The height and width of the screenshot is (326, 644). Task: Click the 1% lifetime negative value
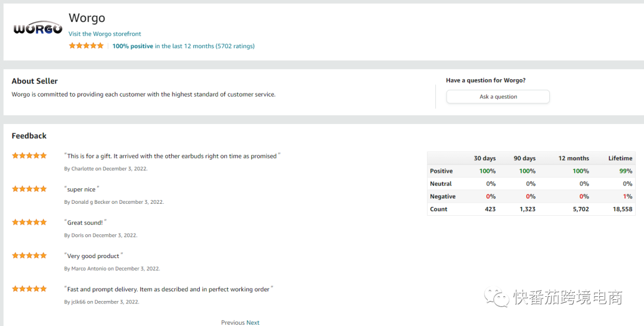coord(627,197)
